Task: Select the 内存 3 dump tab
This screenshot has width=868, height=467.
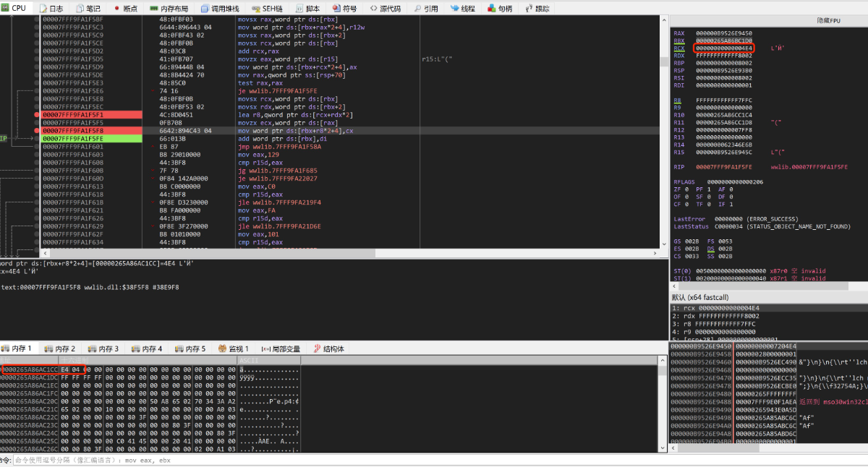Action: point(105,348)
